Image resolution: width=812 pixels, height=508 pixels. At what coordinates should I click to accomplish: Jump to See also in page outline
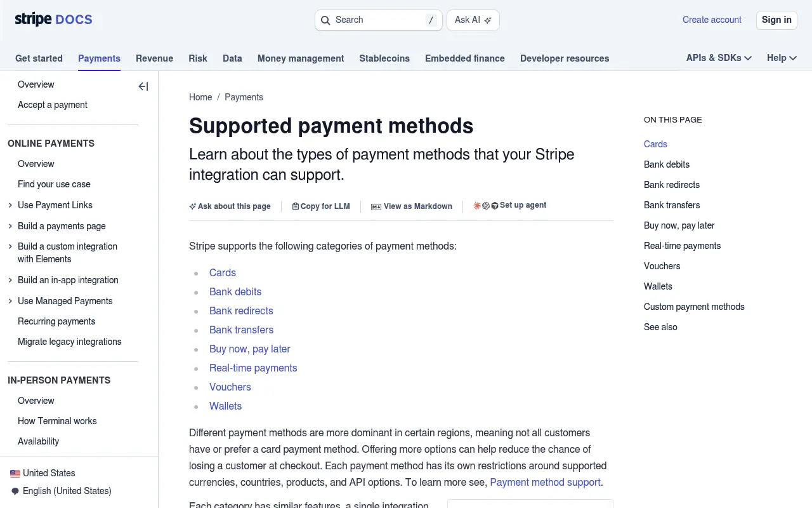pyautogui.click(x=660, y=327)
